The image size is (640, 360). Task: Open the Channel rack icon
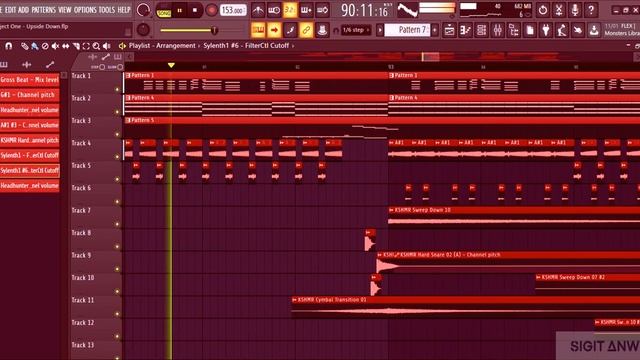tap(482, 30)
